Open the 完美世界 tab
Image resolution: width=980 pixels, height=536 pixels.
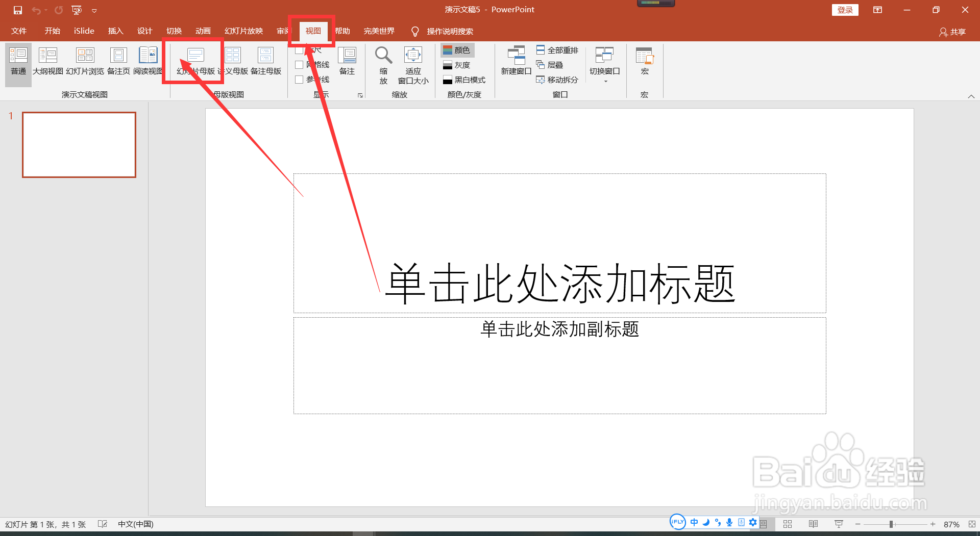tap(379, 31)
